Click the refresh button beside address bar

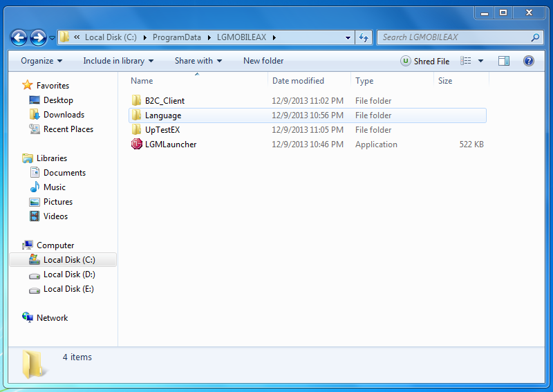[x=364, y=37]
